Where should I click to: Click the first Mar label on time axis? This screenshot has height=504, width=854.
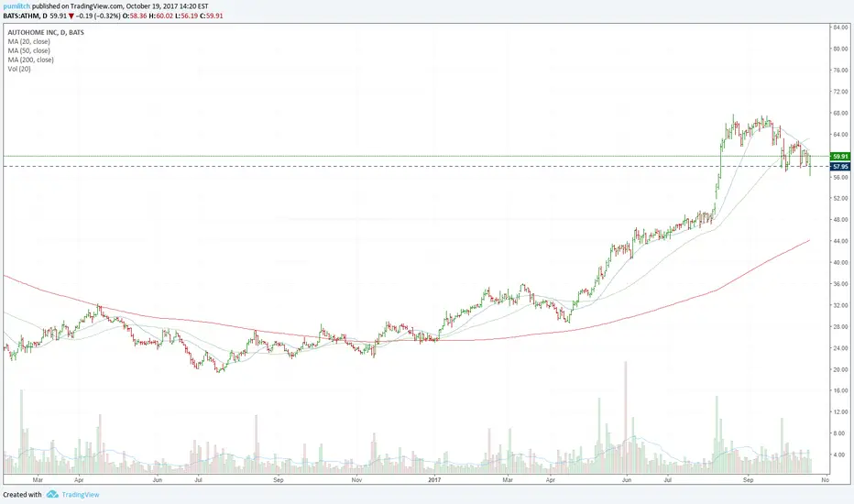pos(38,480)
